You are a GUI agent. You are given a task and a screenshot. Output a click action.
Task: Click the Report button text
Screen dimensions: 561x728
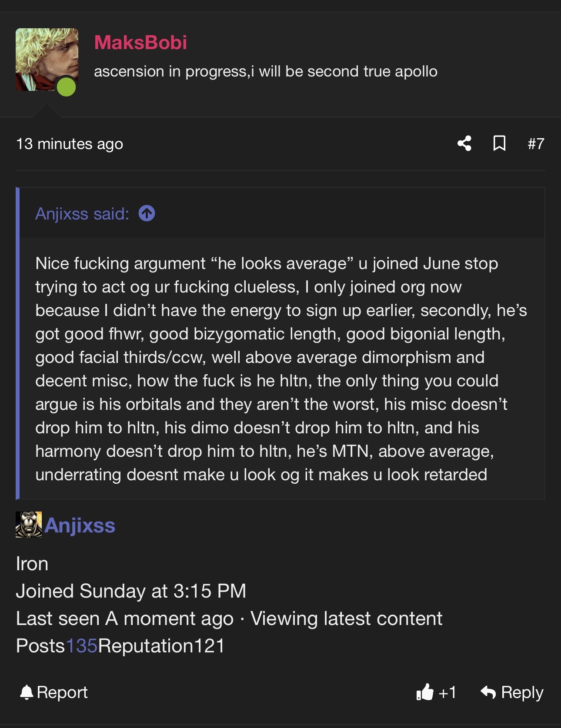point(62,692)
